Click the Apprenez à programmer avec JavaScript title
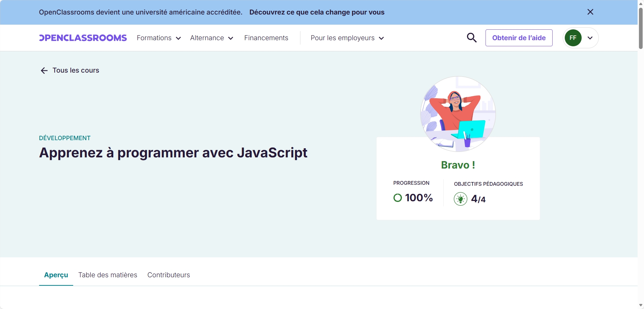This screenshot has width=644, height=309. [173, 153]
